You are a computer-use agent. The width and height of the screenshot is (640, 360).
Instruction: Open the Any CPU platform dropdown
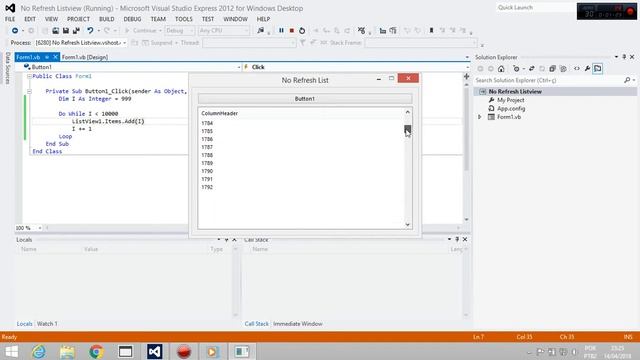pyautogui.click(x=223, y=31)
